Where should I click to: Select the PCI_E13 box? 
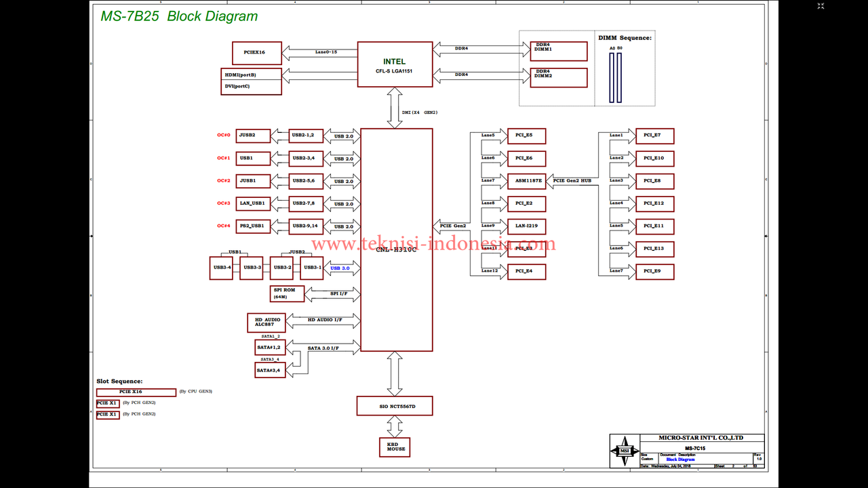click(x=655, y=249)
